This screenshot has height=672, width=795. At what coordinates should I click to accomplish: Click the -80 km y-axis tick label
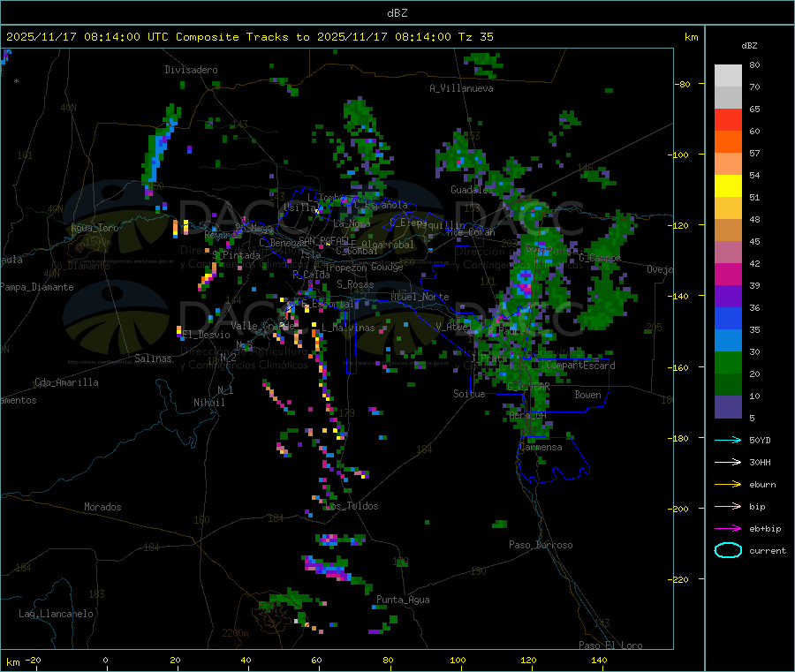(x=683, y=84)
